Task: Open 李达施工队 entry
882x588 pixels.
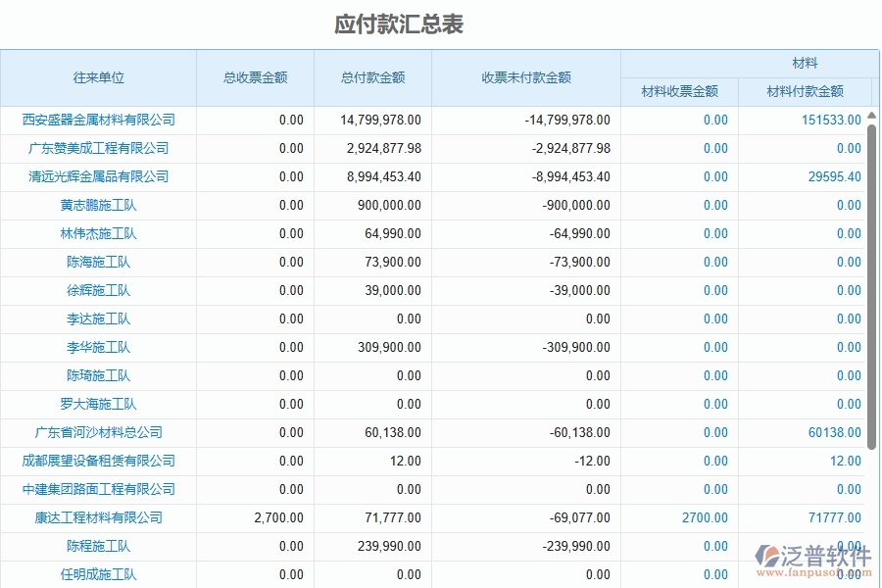Action: 97,318
